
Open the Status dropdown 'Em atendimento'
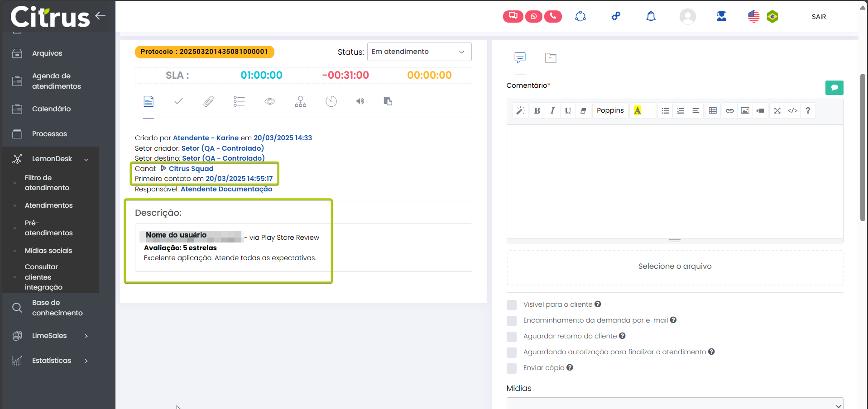[x=419, y=52]
